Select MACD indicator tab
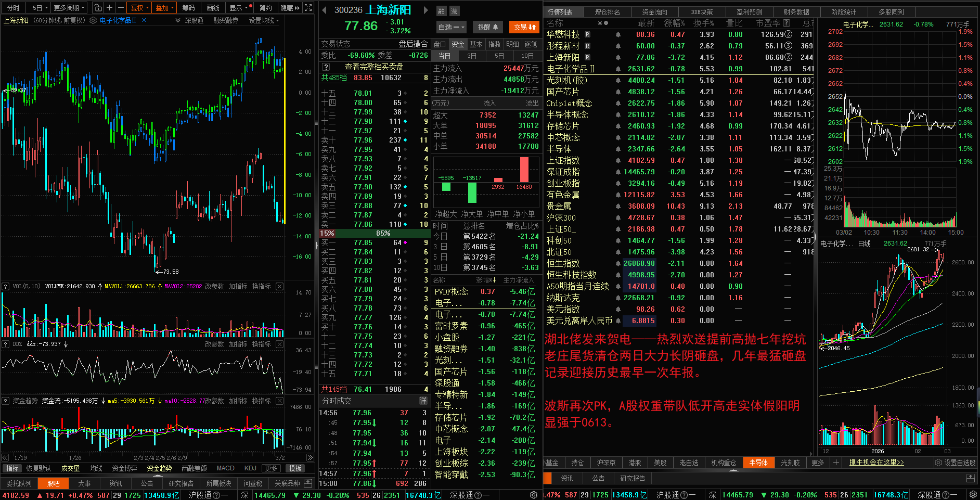Screen dimensions: 980x500 click(226, 468)
